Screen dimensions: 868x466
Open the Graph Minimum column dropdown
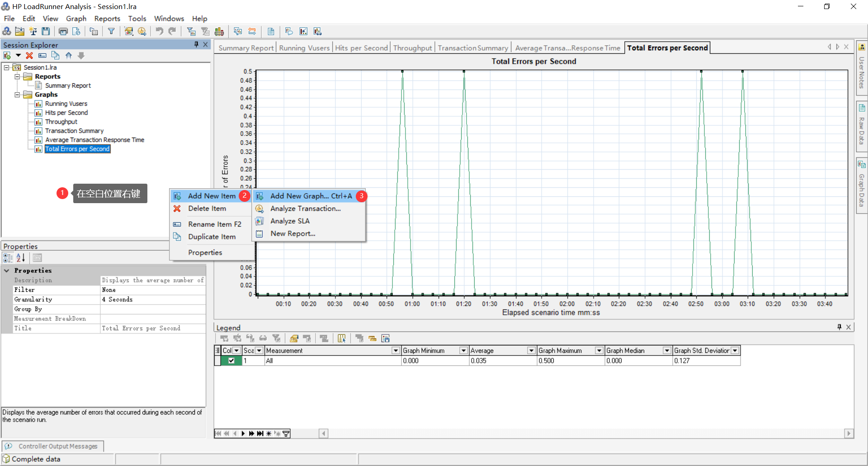pos(463,351)
